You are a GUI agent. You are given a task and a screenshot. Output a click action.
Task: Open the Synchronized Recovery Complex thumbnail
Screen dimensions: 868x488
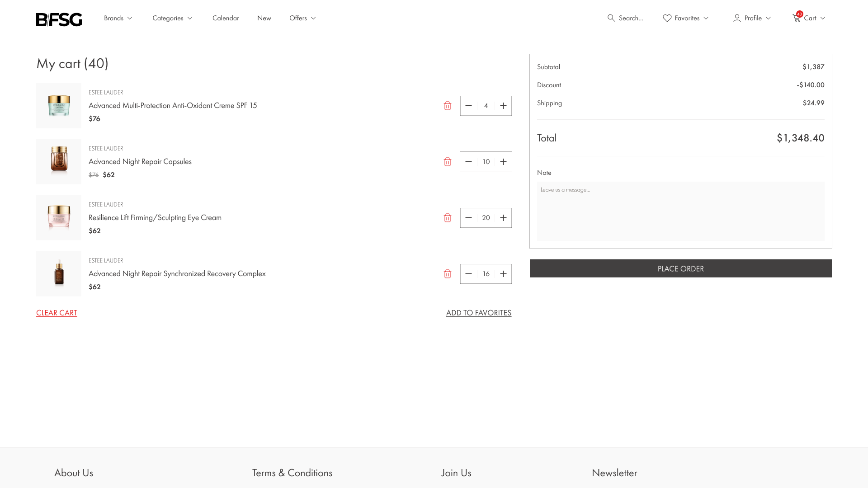(59, 274)
